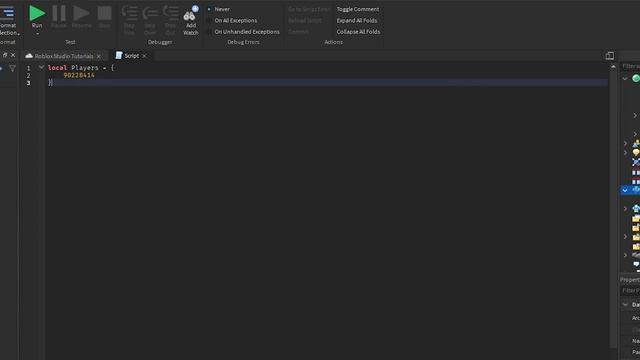The width and height of the screenshot is (640, 360).
Task: Click Go to Script Error
Action: point(309,9)
